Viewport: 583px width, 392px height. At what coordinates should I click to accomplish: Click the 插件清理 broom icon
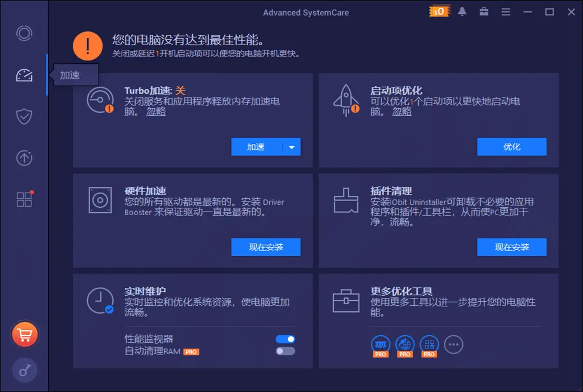[346, 200]
